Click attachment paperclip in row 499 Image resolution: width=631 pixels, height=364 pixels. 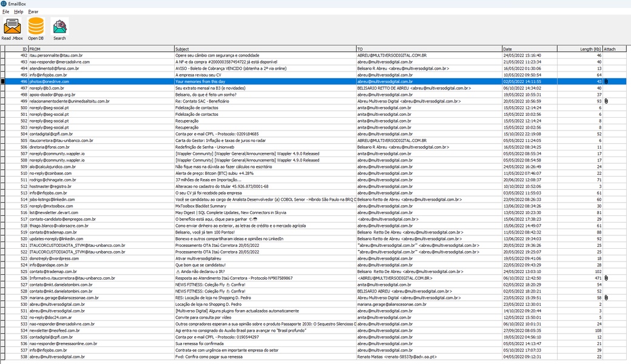(606, 101)
